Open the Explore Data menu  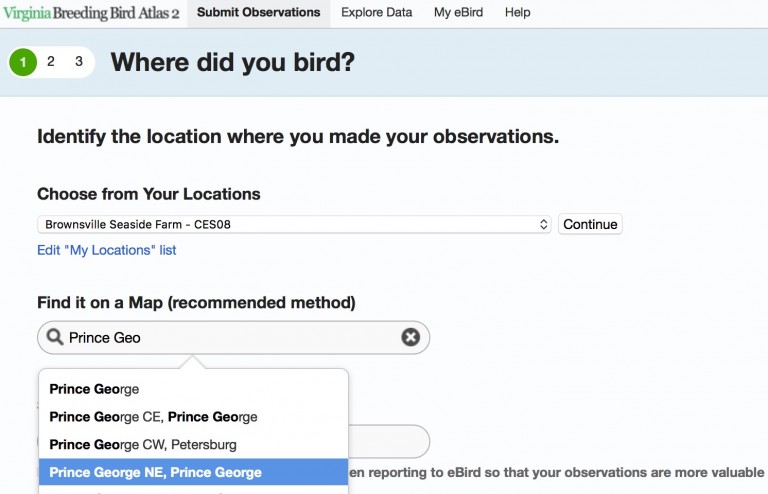point(376,13)
